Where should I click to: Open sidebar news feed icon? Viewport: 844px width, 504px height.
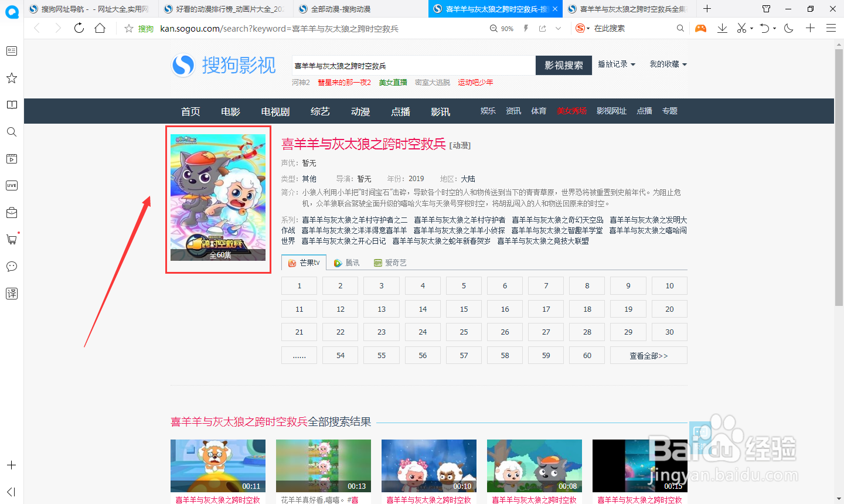12,51
